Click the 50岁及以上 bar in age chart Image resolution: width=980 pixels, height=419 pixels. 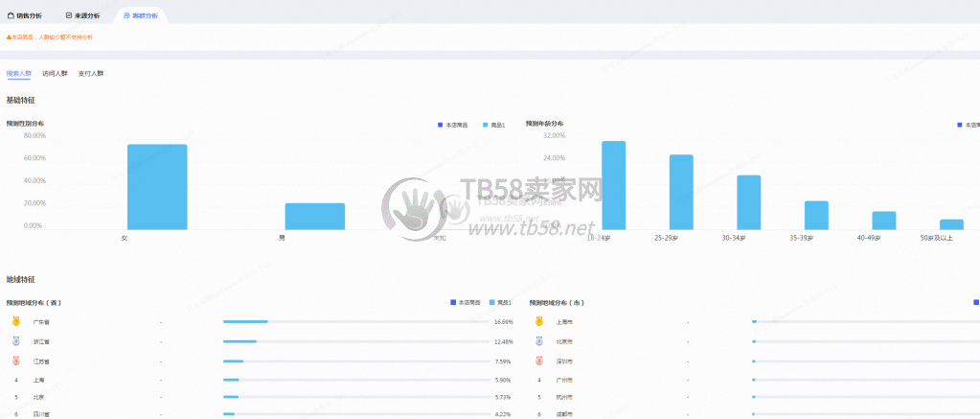click(951, 224)
